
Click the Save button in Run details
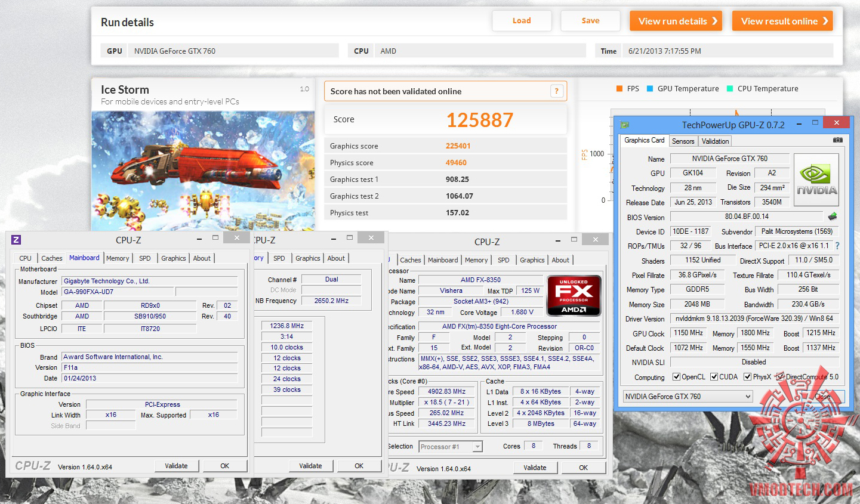[x=591, y=21]
